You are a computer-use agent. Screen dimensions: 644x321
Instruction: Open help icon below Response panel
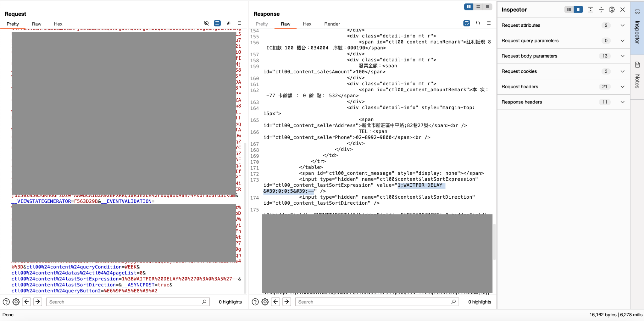tap(255, 302)
